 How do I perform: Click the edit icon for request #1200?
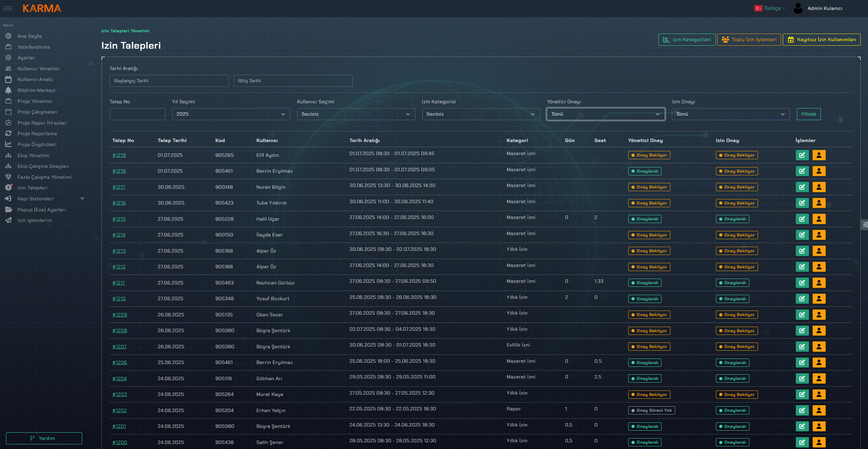point(802,442)
